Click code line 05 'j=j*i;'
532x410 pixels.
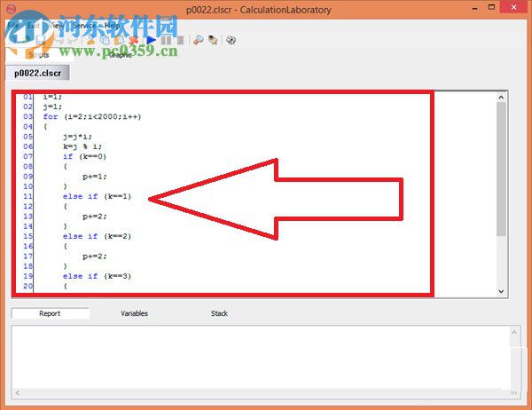pos(77,137)
